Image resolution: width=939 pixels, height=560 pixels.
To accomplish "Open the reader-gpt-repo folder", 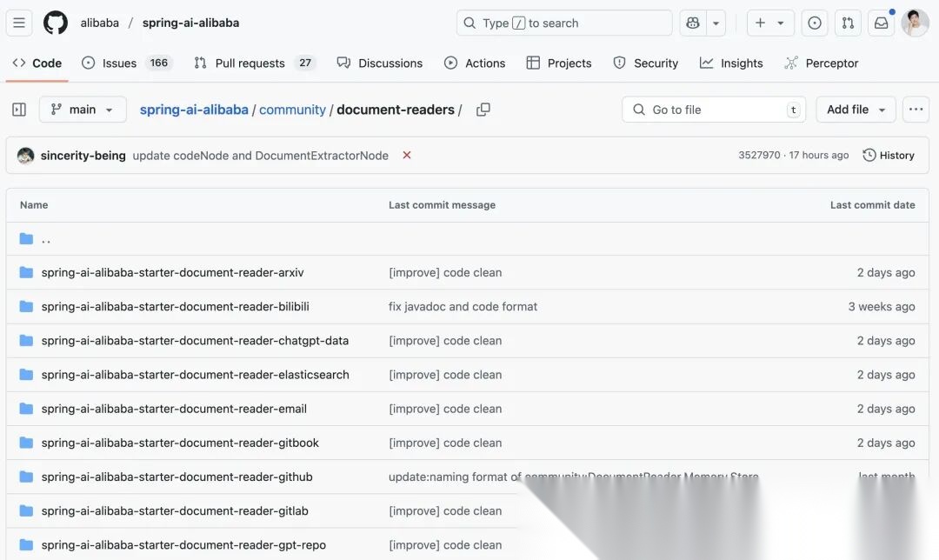I will [x=183, y=545].
